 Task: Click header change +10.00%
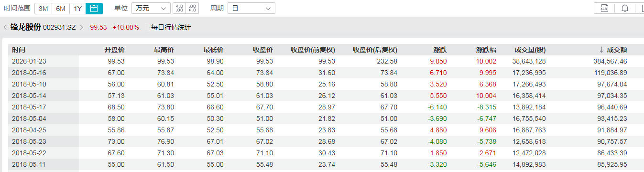[x=126, y=27]
